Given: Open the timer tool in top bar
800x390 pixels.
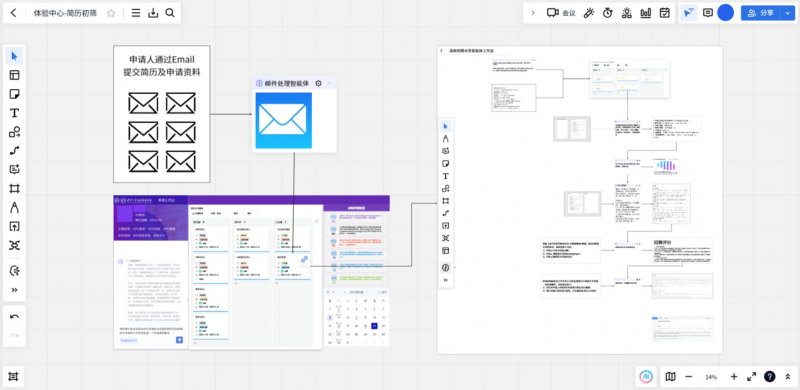Looking at the screenshot, I should (607, 13).
